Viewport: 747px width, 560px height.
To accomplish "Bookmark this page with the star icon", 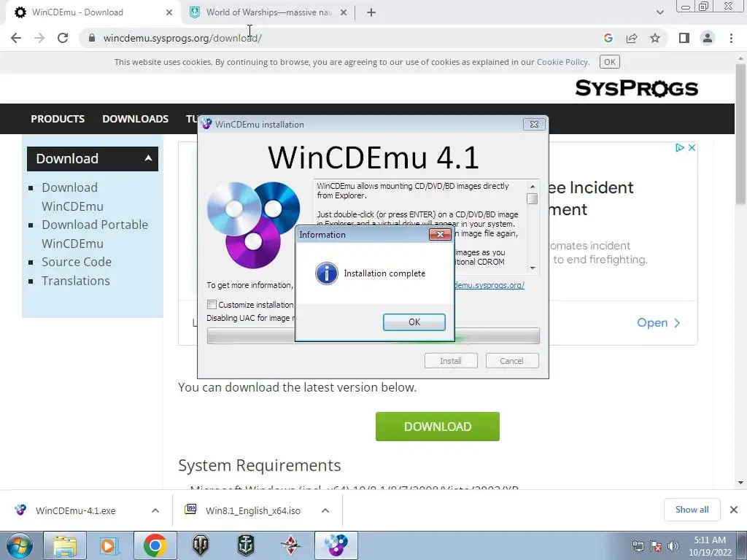I will (655, 38).
